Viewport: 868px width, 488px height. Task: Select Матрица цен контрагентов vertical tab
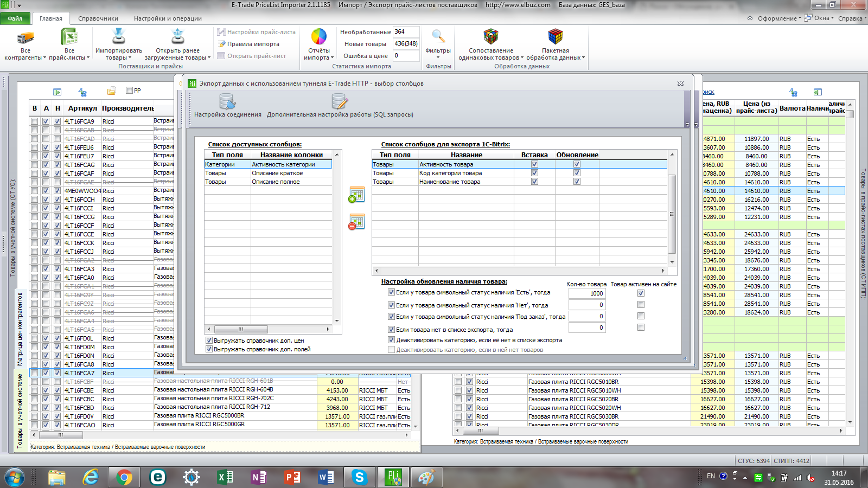click(x=20, y=329)
